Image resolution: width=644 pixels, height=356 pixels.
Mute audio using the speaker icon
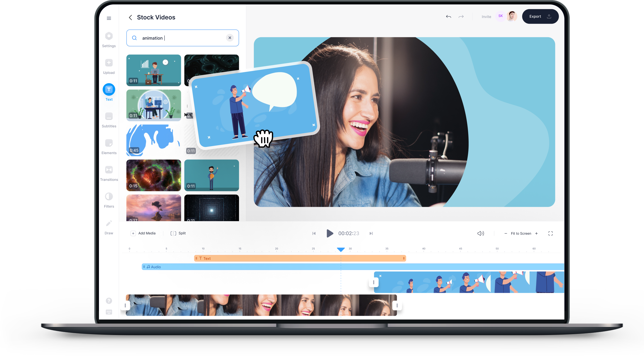480,233
